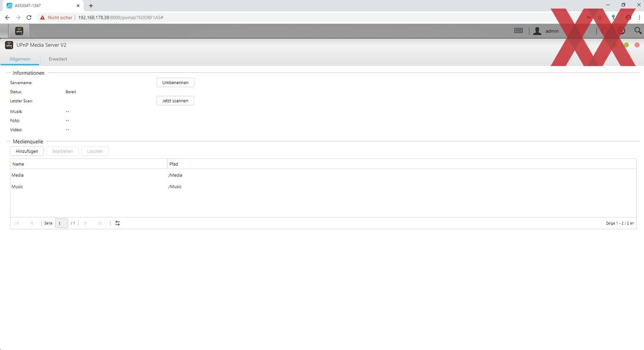Open the admin user menu
Screen dimensions: 644x350
546,31
